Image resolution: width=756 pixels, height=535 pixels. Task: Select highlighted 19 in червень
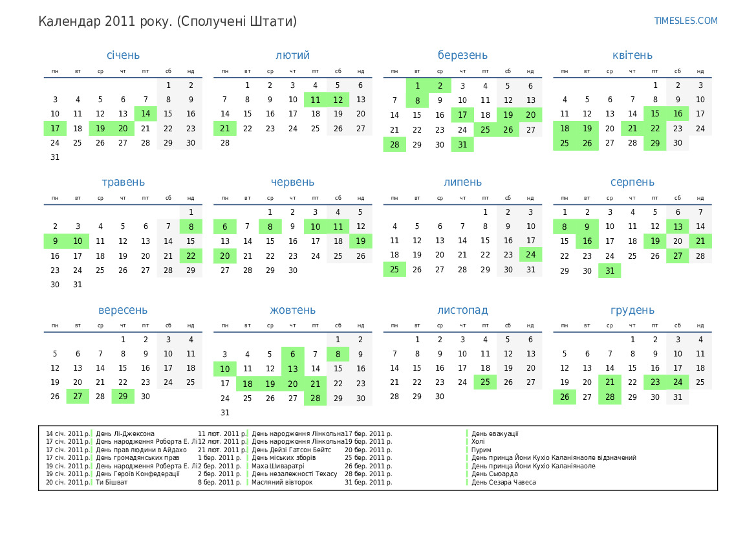361,241
